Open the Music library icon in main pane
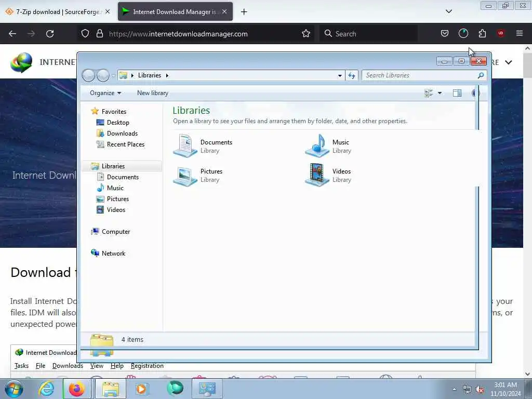This screenshot has width=532, height=399. point(317,146)
